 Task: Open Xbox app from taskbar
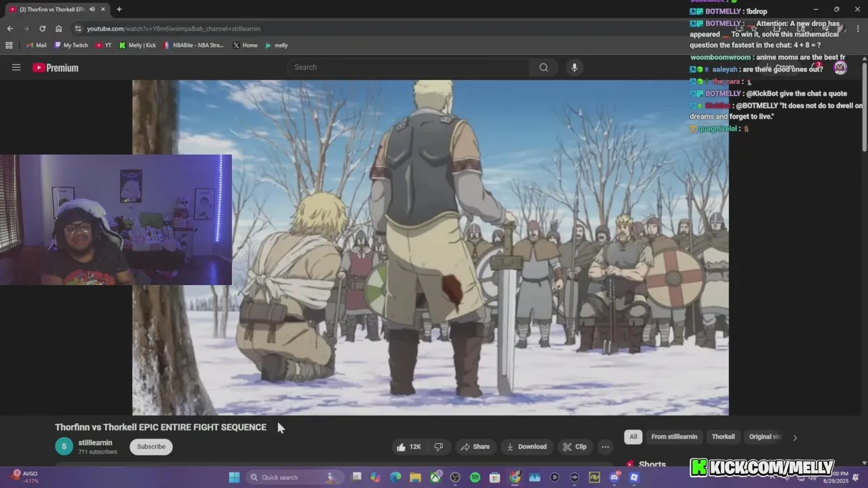point(435,477)
